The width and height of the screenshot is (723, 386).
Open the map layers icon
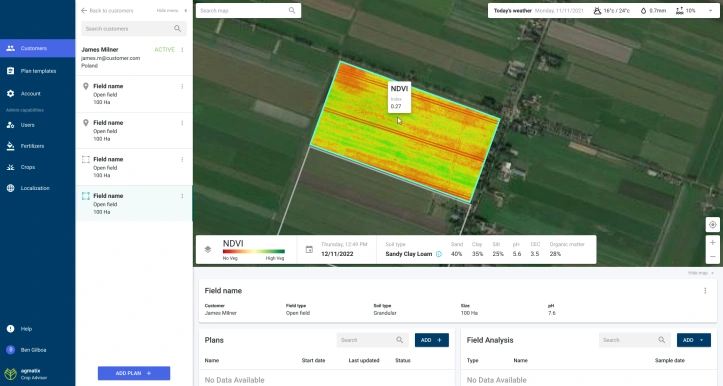click(x=208, y=249)
